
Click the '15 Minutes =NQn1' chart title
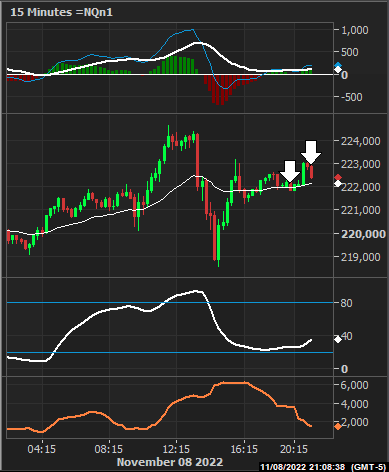[62, 12]
